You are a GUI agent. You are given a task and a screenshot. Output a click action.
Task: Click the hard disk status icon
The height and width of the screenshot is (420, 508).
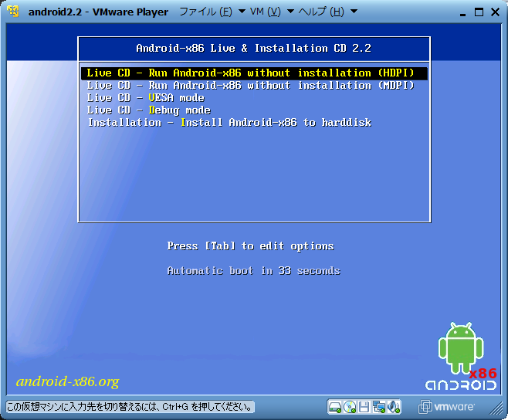point(334,407)
